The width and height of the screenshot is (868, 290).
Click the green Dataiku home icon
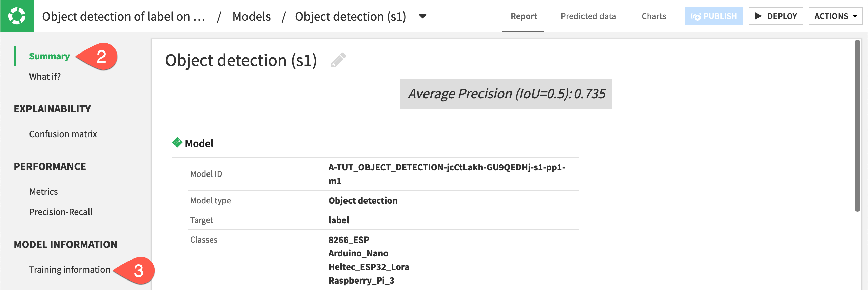[x=17, y=15]
